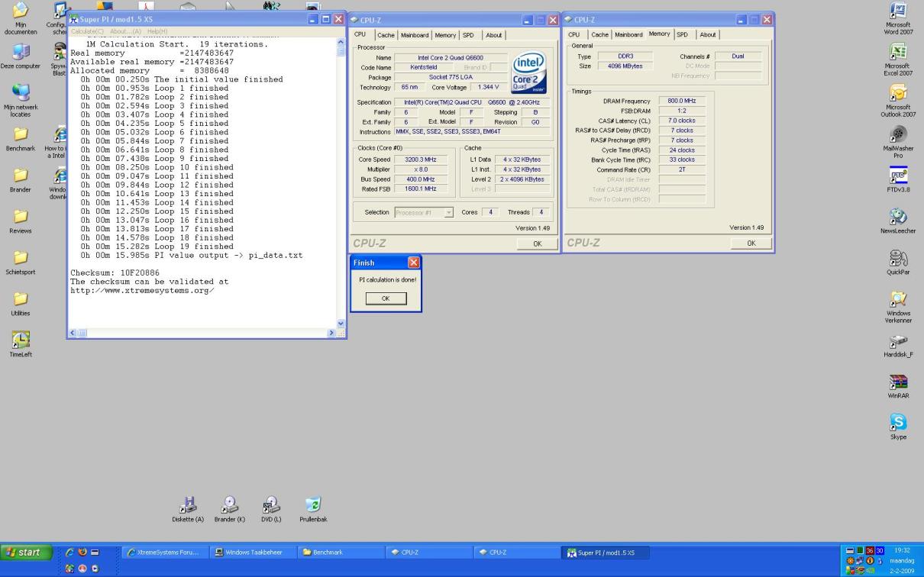Viewport: 924px width, 577px height.
Task: Switch to SPD tab in left CPU-Z
Action: point(467,35)
